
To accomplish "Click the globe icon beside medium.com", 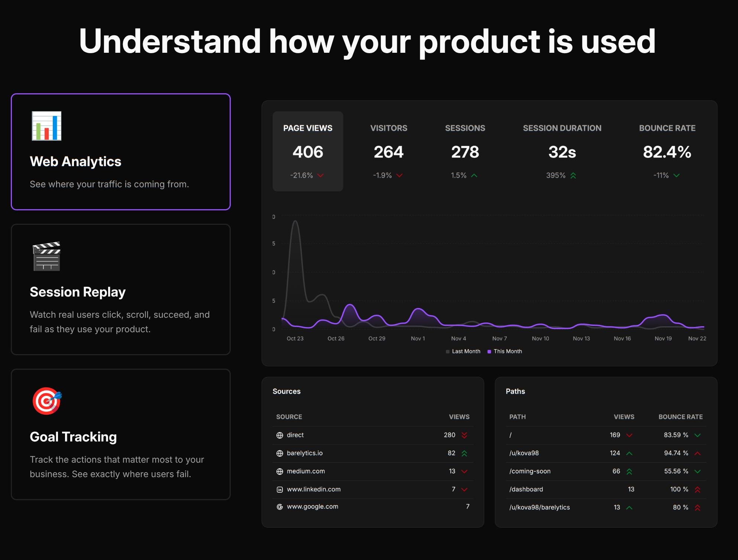I will tap(280, 472).
